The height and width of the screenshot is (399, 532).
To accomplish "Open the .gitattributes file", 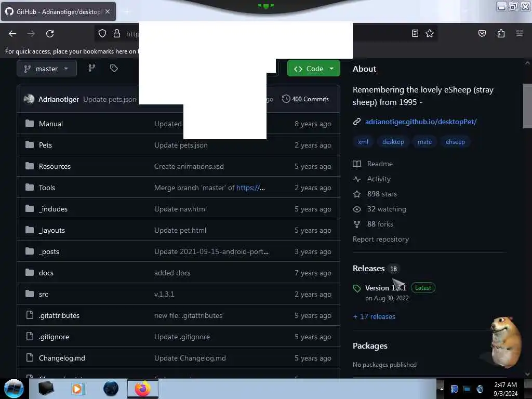I will pos(59,315).
